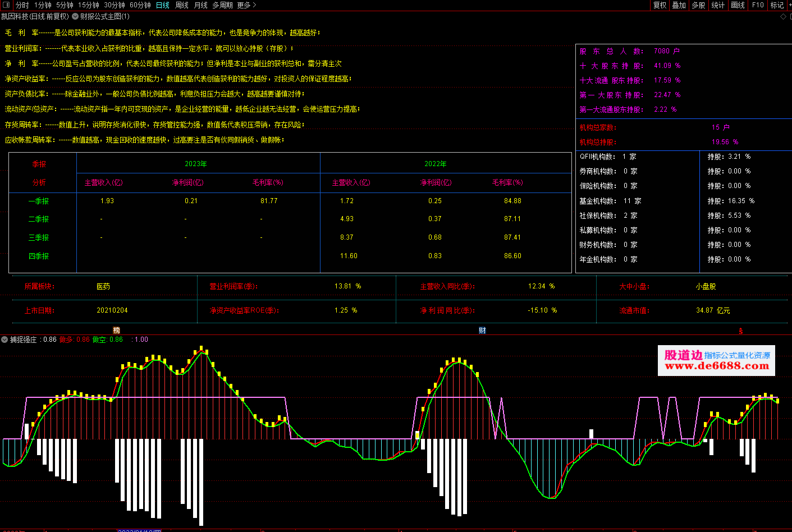Switch chart to 周线 weekly period
This screenshot has height=532, width=792.
(182, 5)
